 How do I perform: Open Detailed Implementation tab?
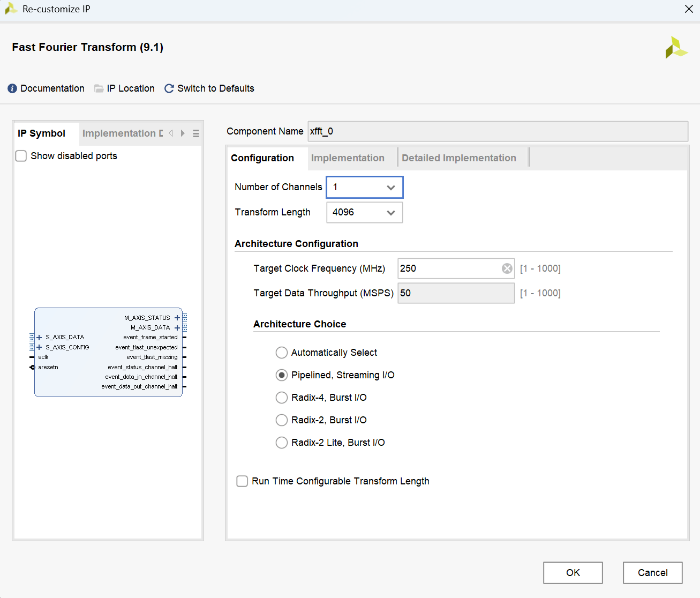tap(459, 158)
